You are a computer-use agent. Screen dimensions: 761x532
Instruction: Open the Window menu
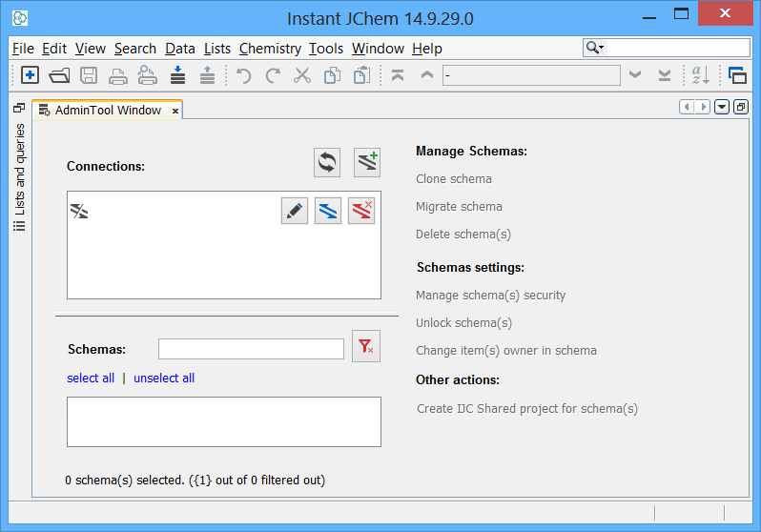point(378,49)
